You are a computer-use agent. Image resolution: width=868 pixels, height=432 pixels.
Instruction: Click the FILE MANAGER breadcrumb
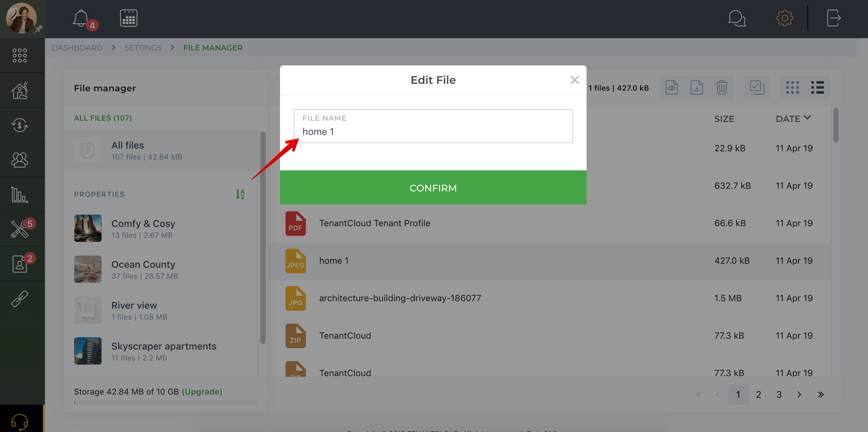coord(213,48)
